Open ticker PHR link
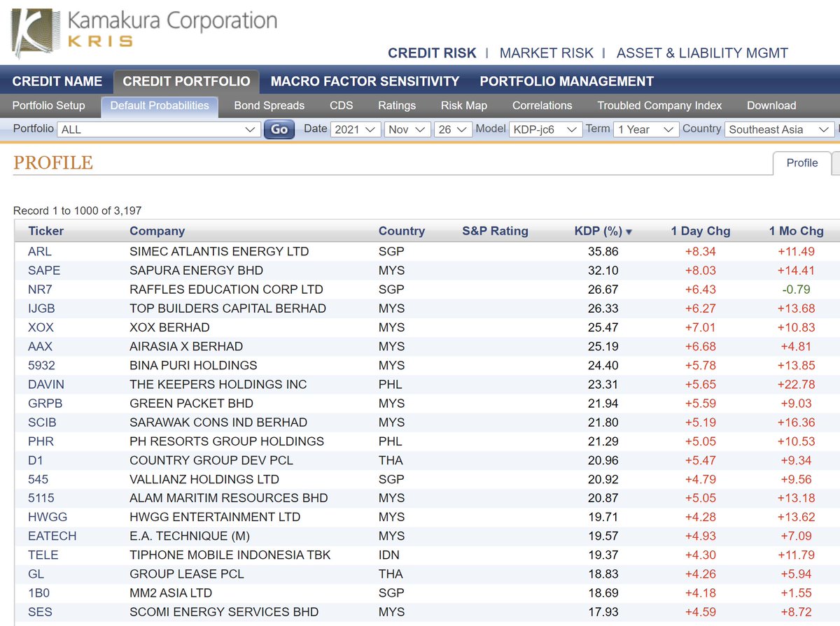 [x=41, y=441]
